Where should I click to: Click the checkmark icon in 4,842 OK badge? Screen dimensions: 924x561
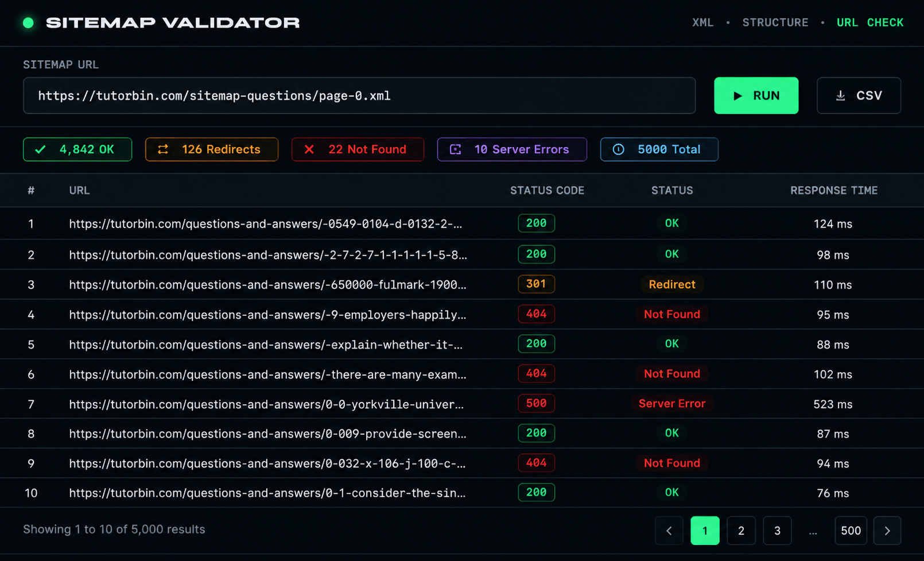coord(40,149)
